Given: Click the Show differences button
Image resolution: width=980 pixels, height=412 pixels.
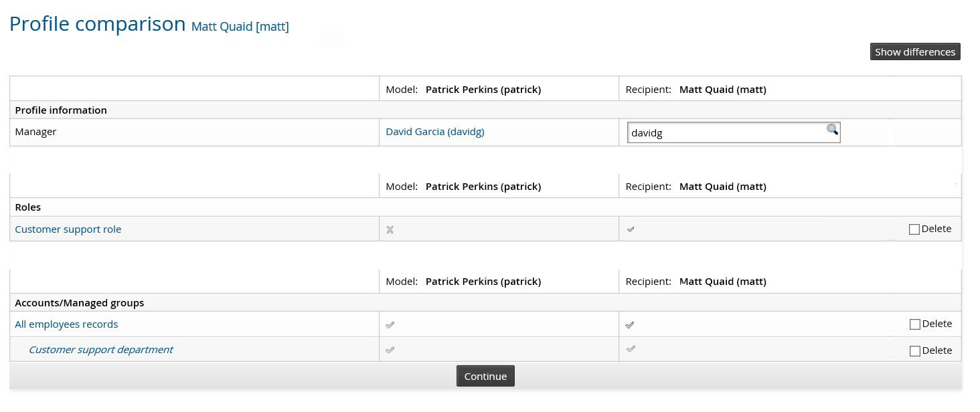Looking at the screenshot, I should coord(915,51).
